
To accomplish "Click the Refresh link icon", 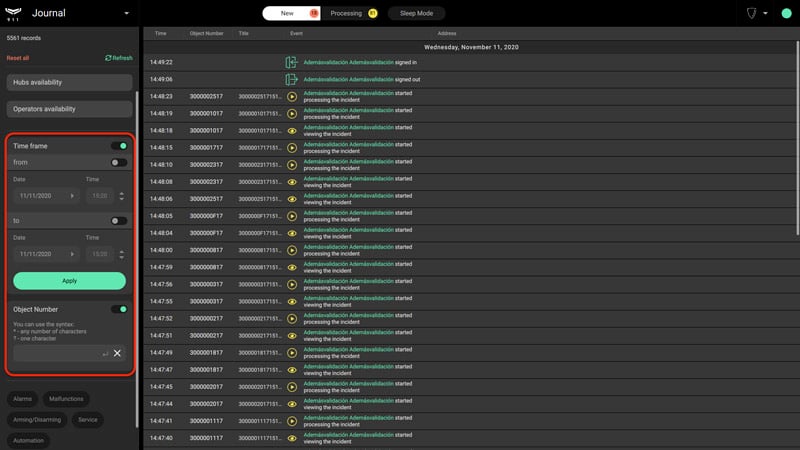I will 108,58.
